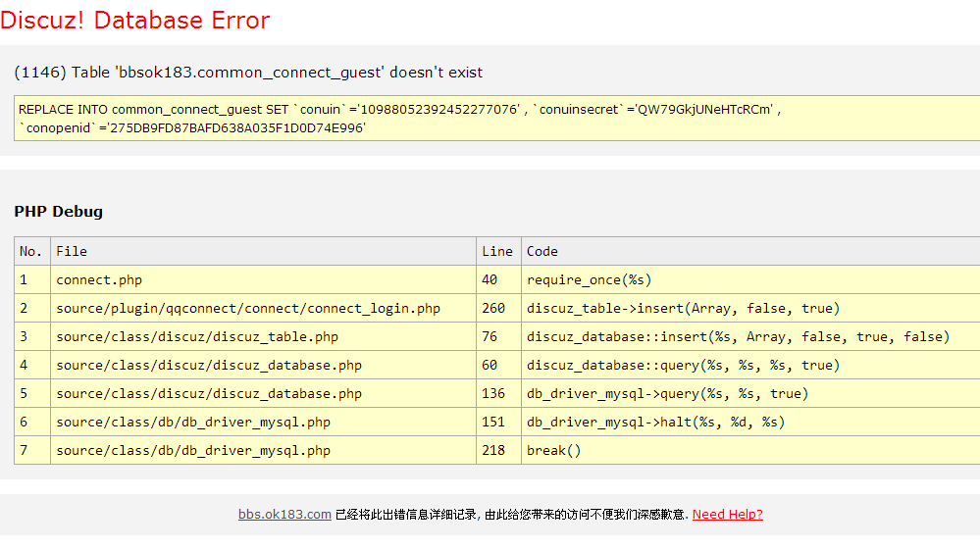Click the No. column header
Screen dimensions: 980x549
31,251
